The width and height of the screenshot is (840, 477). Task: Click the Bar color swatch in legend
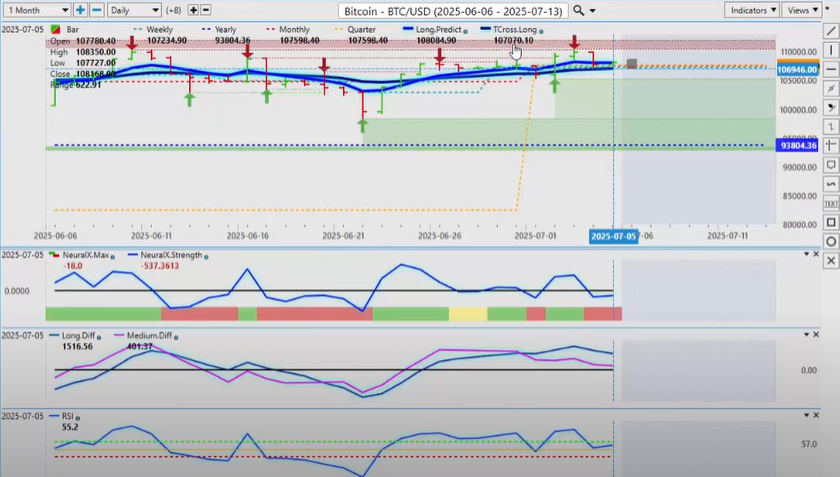pos(52,30)
